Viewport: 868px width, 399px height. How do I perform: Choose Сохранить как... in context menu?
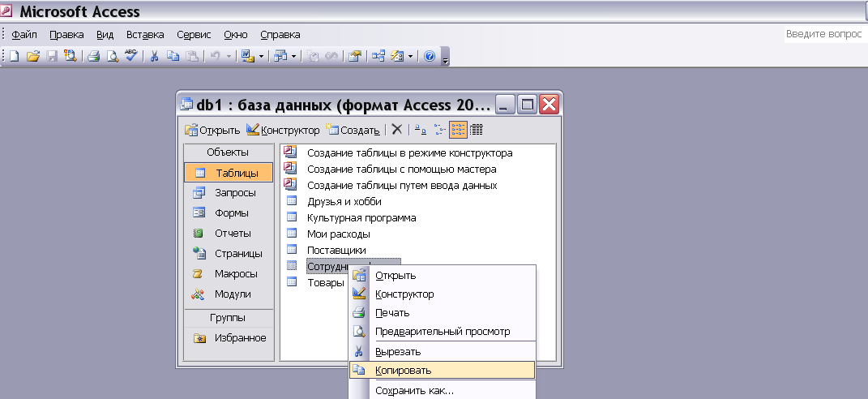point(443,391)
